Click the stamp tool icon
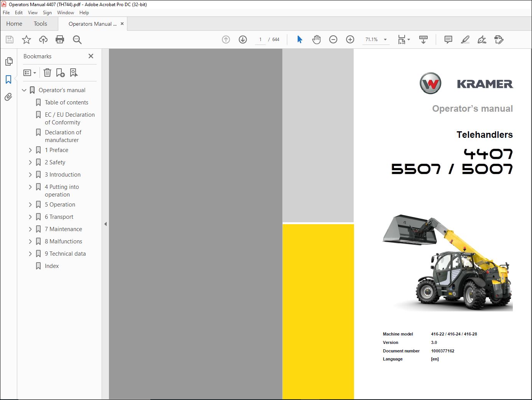The image size is (532, 400). [499, 40]
